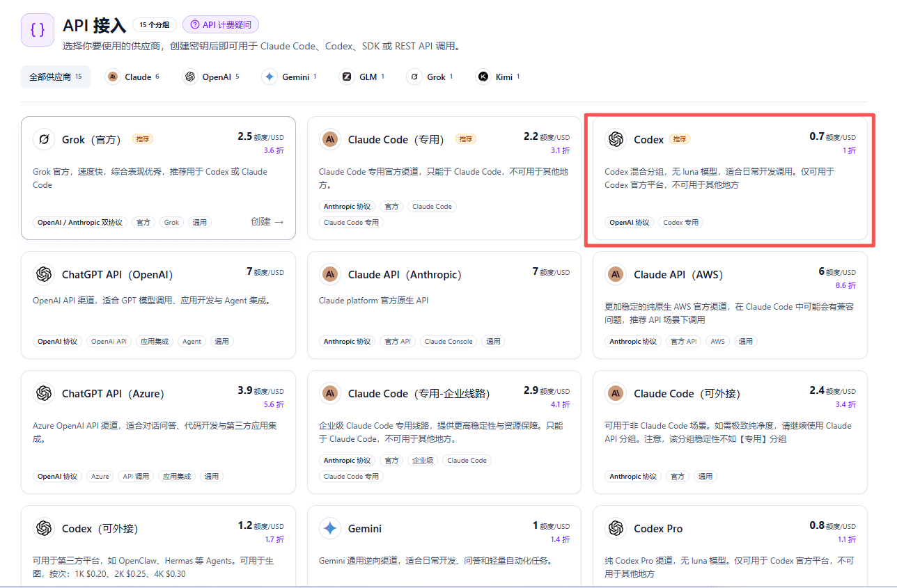897x588 pixels.
Task: Click the Claude Console tag
Action: (448, 341)
